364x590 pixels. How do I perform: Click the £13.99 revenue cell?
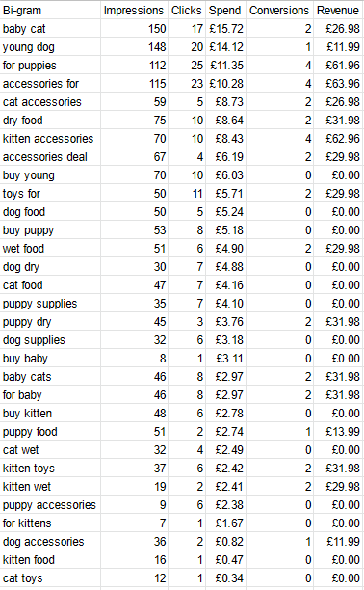point(338,432)
